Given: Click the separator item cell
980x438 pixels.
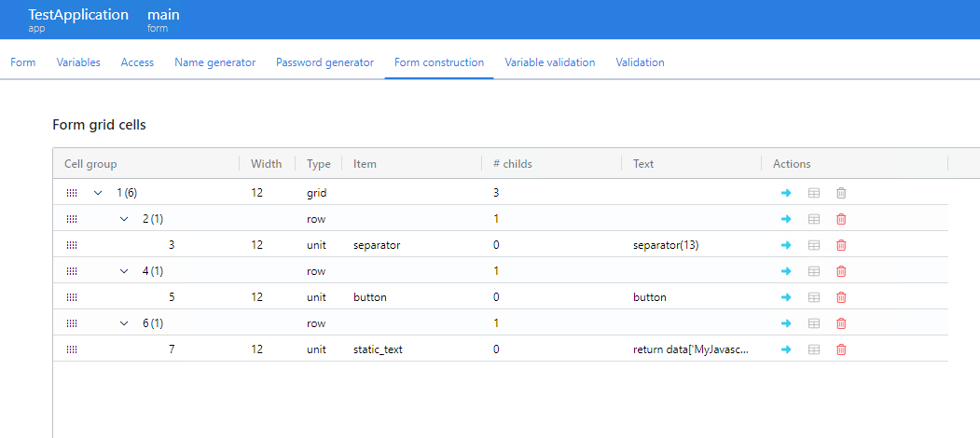Looking at the screenshot, I should 377,245.
